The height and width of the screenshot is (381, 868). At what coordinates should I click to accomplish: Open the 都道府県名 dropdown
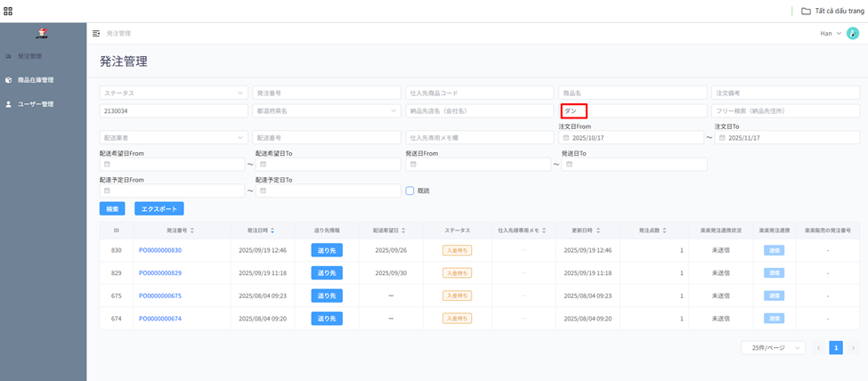click(326, 111)
